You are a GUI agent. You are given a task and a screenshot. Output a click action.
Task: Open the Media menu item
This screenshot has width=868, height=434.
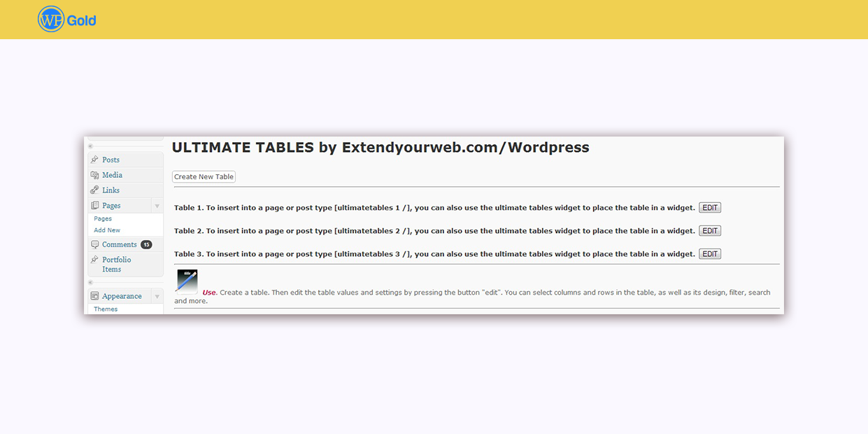click(x=112, y=175)
